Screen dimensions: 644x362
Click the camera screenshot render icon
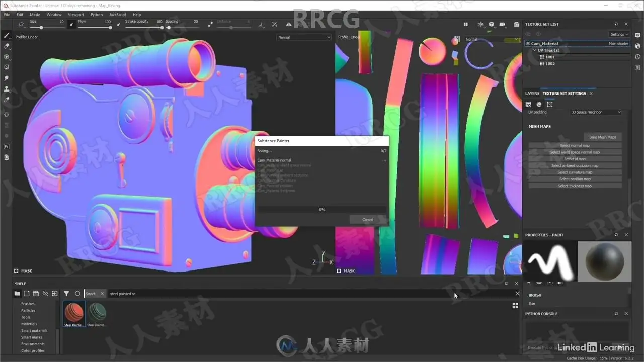pos(516,24)
